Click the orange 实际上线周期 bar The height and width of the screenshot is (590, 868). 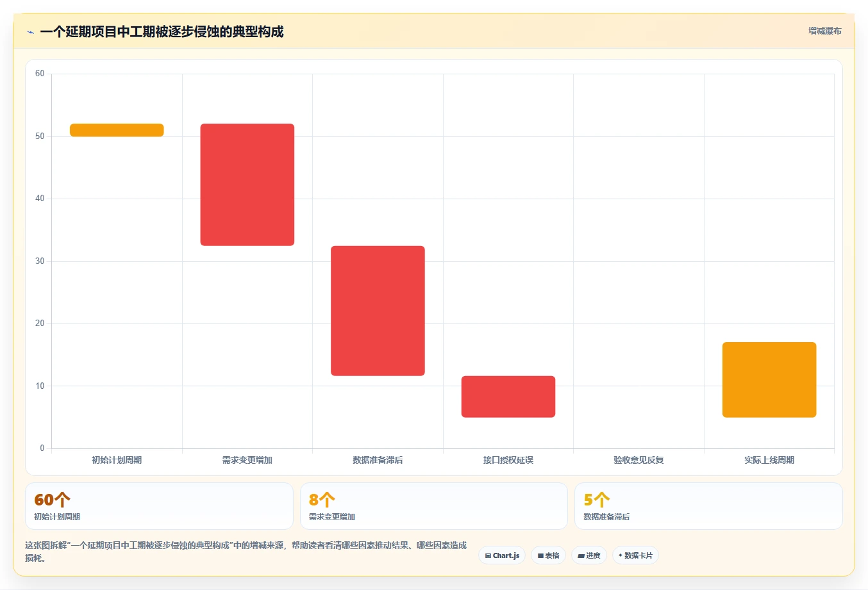coord(769,380)
